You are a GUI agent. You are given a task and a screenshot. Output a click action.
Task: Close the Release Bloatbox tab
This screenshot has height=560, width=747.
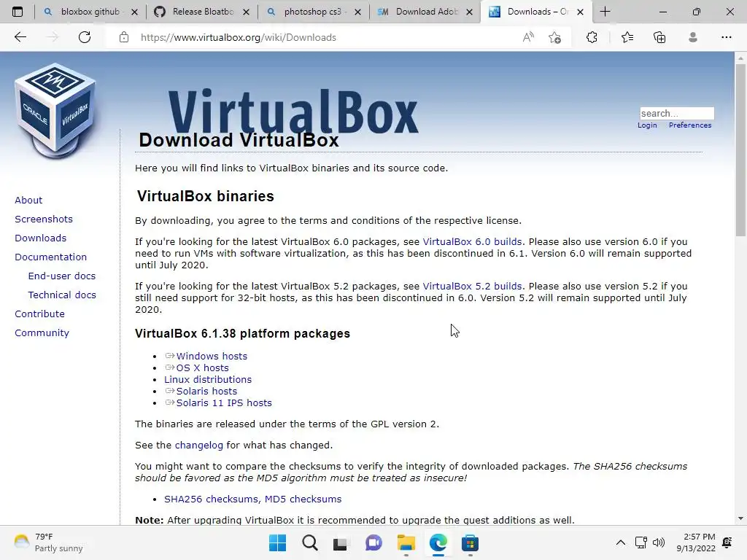click(x=247, y=12)
